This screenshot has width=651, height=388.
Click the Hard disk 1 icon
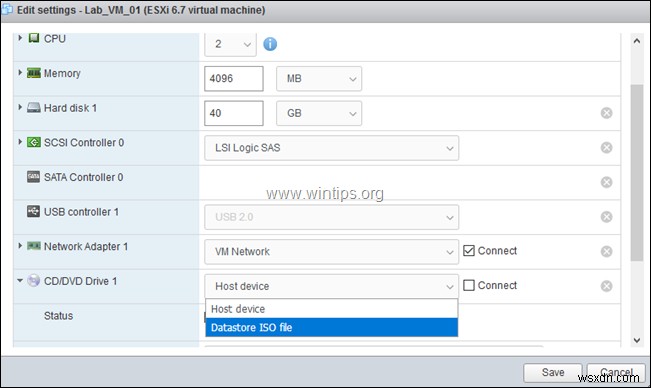tap(34, 108)
